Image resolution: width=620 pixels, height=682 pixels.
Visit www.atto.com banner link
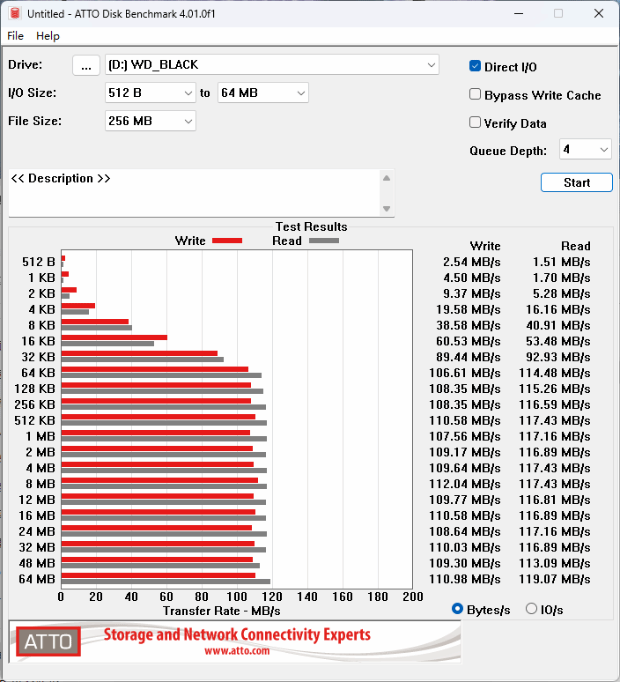click(237, 651)
